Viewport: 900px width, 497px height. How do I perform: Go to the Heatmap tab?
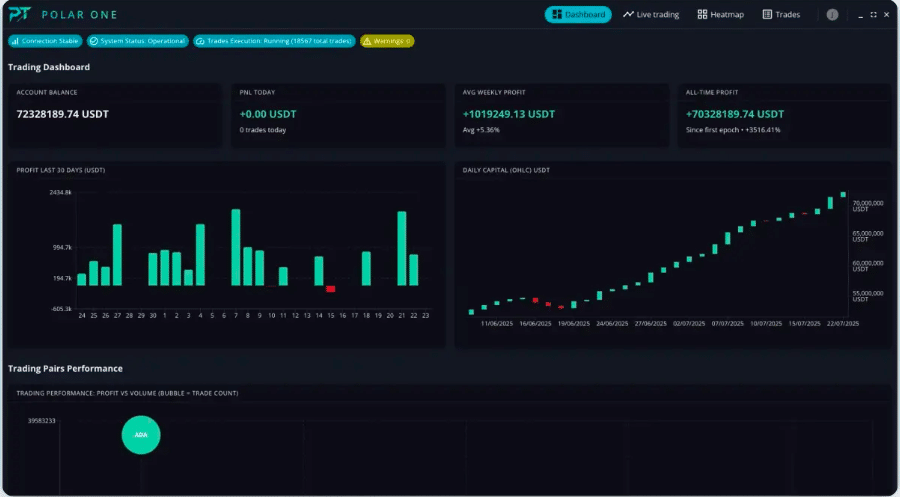point(721,15)
